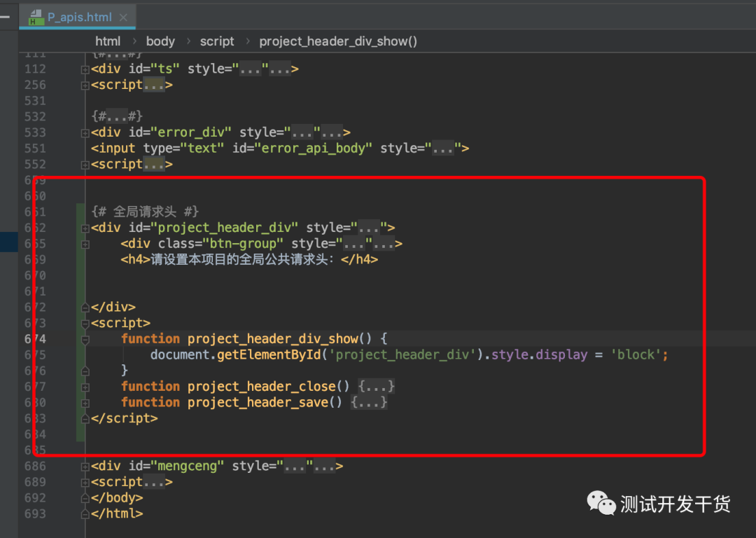Click folded ellipsis in script line 256
This screenshot has width=756, height=538.
pyautogui.click(x=154, y=85)
